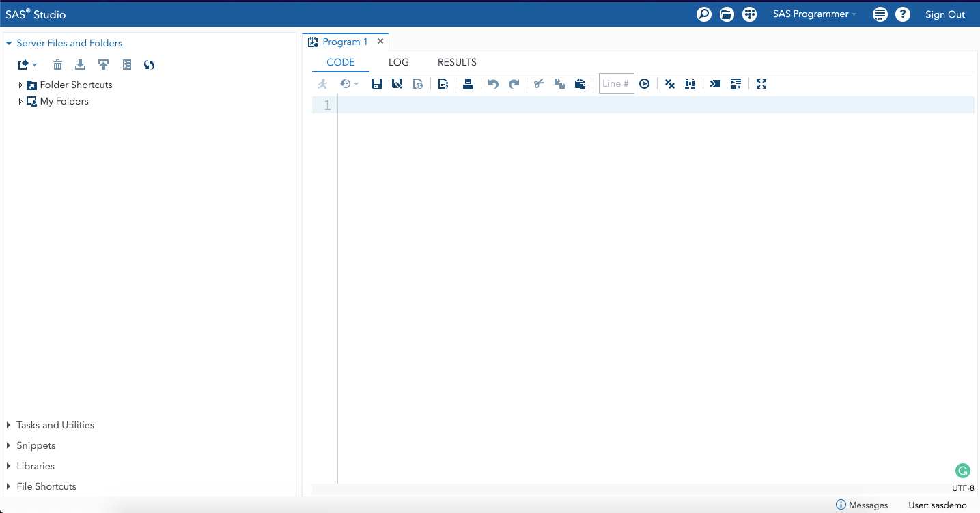Open Messages in the status bar
The height and width of the screenshot is (513, 980).
pos(862,505)
